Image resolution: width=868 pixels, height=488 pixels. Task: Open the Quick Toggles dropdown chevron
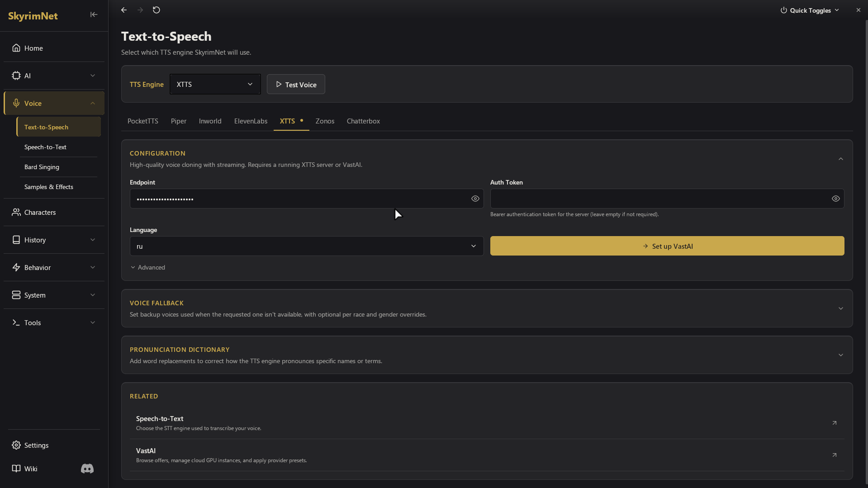[837, 10]
